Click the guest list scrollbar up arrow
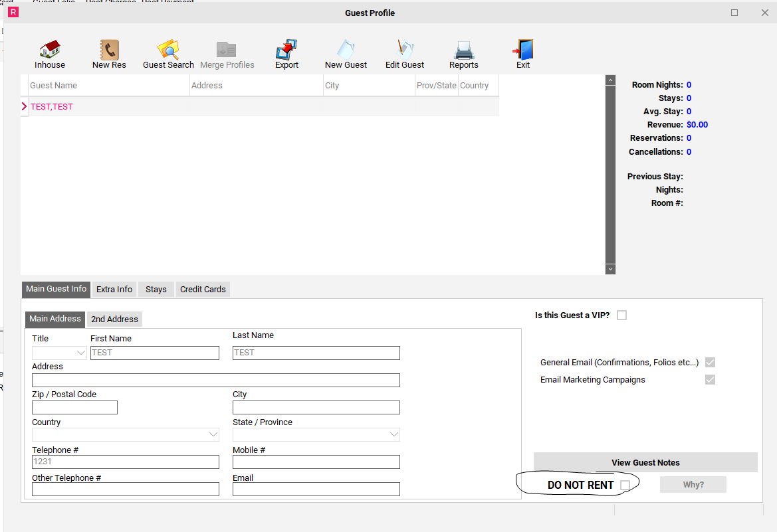Image resolution: width=777 pixels, height=532 pixels. click(610, 80)
